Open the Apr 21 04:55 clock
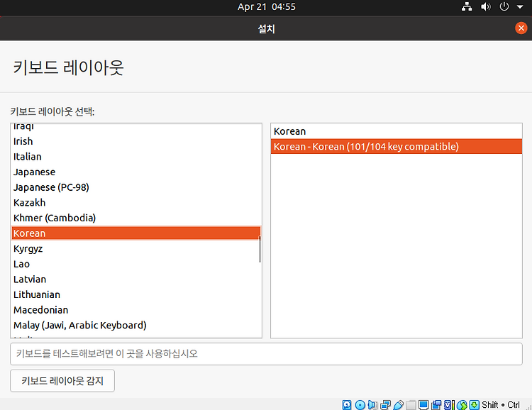The height and width of the screenshot is (410, 532). click(x=266, y=7)
